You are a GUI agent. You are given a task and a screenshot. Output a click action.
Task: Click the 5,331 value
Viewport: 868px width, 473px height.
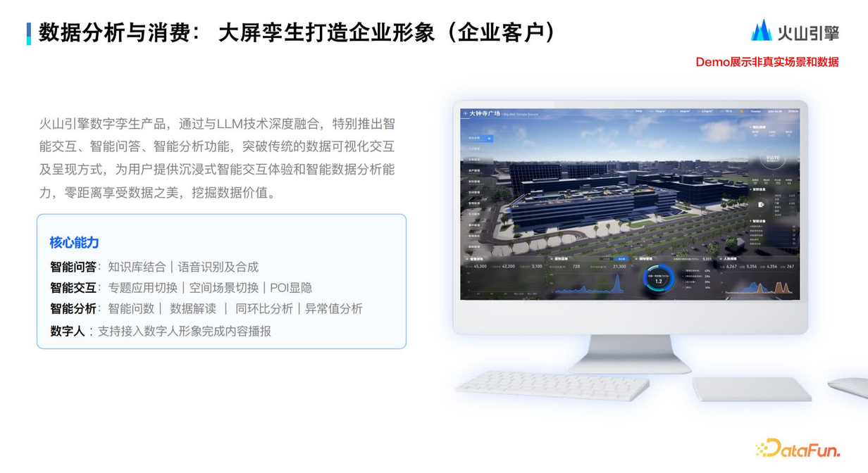pos(707,259)
